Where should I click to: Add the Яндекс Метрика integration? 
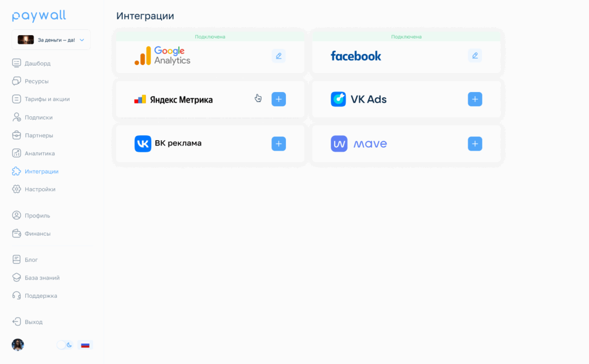click(x=278, y=99)
